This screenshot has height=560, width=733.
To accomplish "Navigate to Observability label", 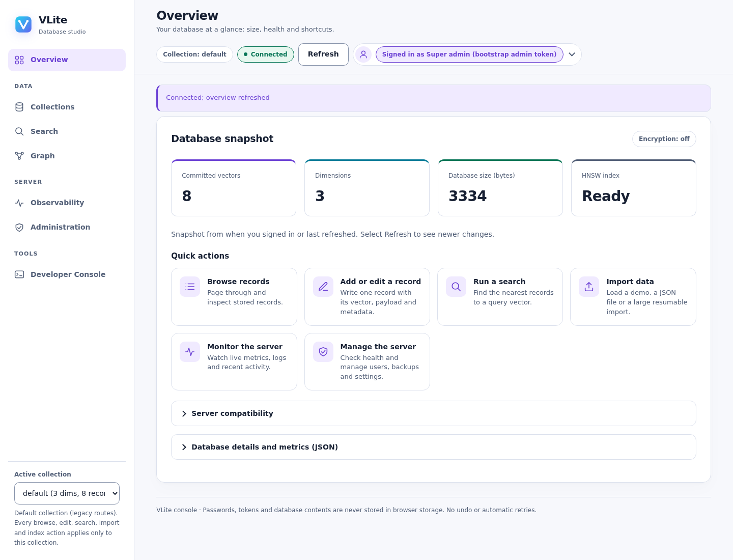I will (x=57, y=203).
